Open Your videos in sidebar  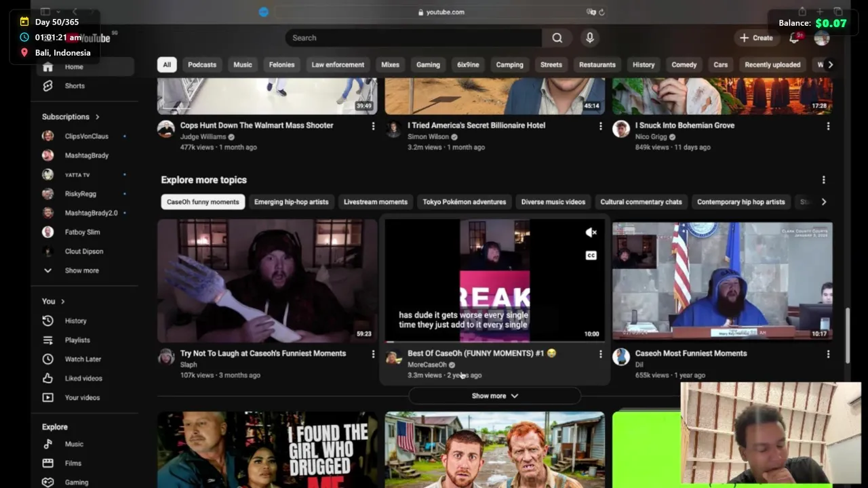[83, 398]
